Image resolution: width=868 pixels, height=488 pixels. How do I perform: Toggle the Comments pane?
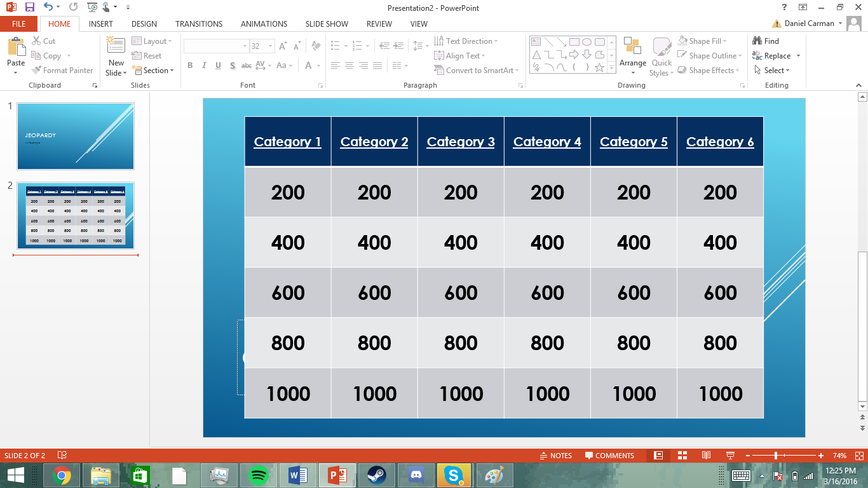[609, 456]
